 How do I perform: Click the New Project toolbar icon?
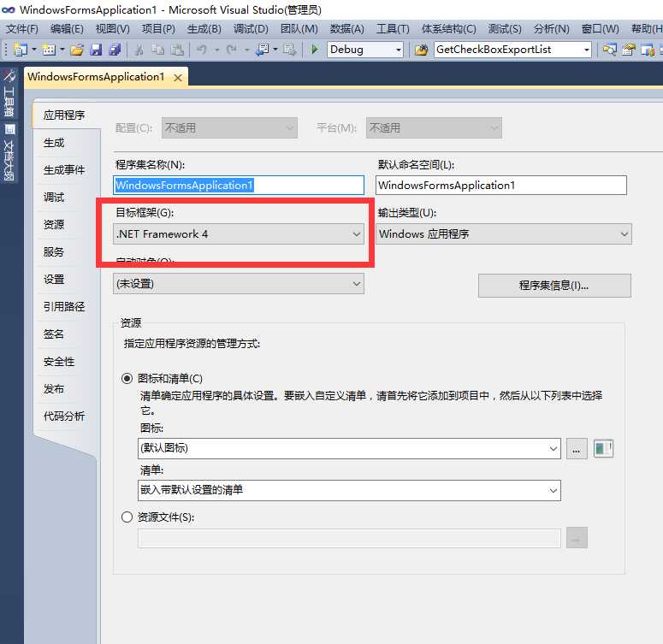tap(20, 50)
